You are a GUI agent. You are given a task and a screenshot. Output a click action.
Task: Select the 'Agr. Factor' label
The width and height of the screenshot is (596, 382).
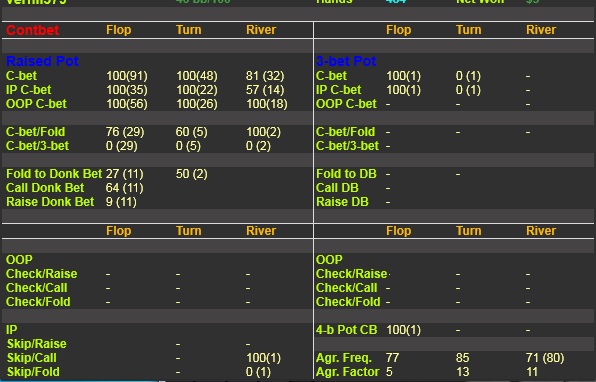tap(347, 372)
